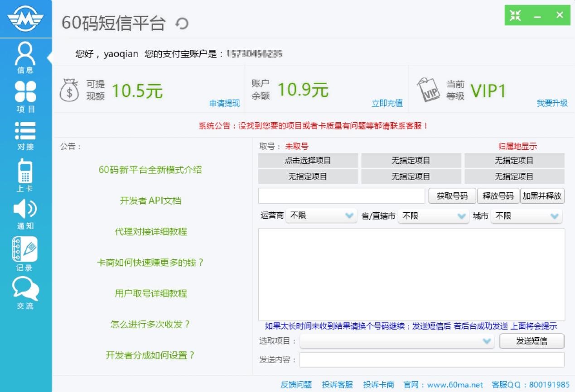This screenshot has width=575, height=392.
Task: Expand the 选取项目 project dropdown
Action: click(x=396, y=341)
